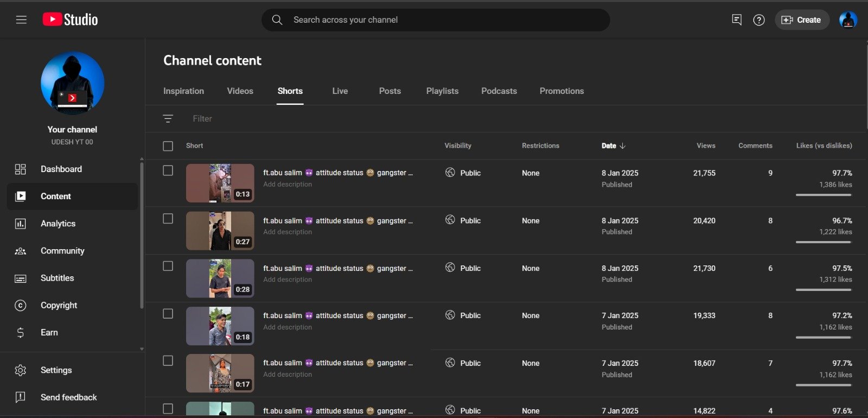Select checkbox for the 20,420 views short
This screenshot has height=418, width=868.
[x=168, y=218]
